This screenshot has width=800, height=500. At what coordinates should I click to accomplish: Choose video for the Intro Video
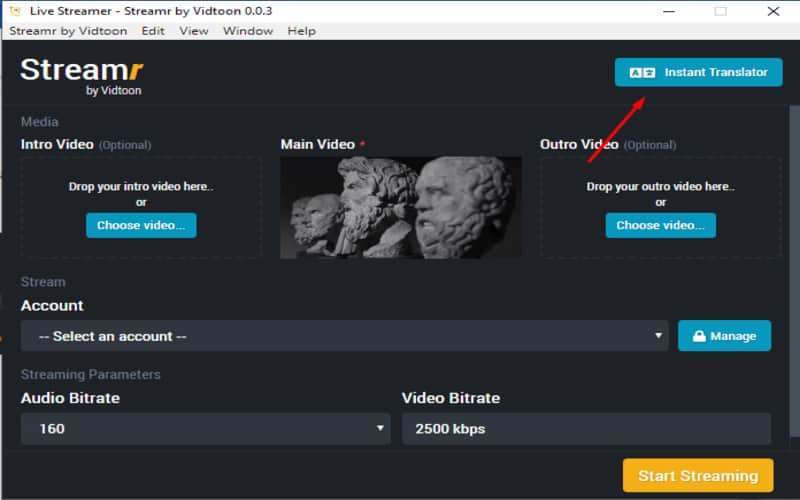coord(141,225)
